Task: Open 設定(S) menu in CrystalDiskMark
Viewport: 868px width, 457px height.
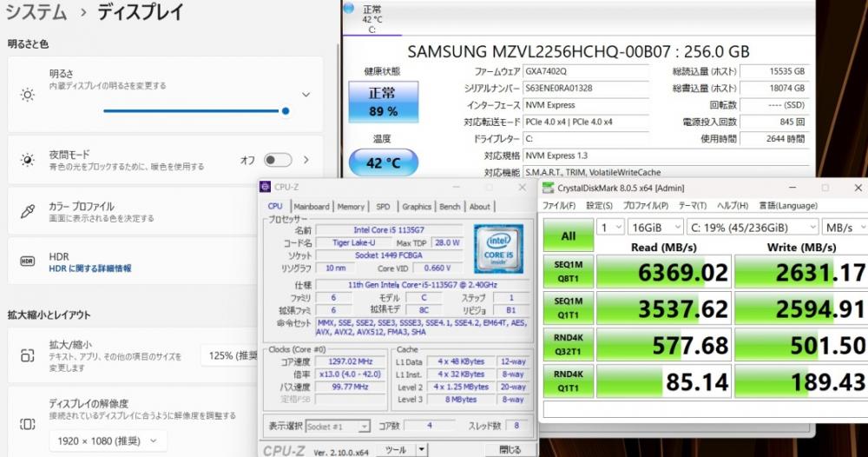Action: pyautogui.click(x=600, y=206)
